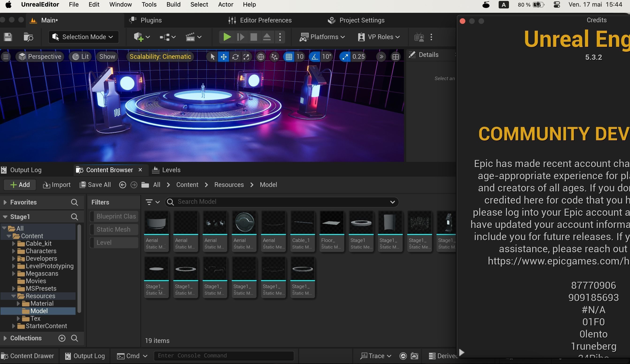Click the Resources breadcrumb
This screenshot has width=630, height=364.
click(x=229, y=185)
